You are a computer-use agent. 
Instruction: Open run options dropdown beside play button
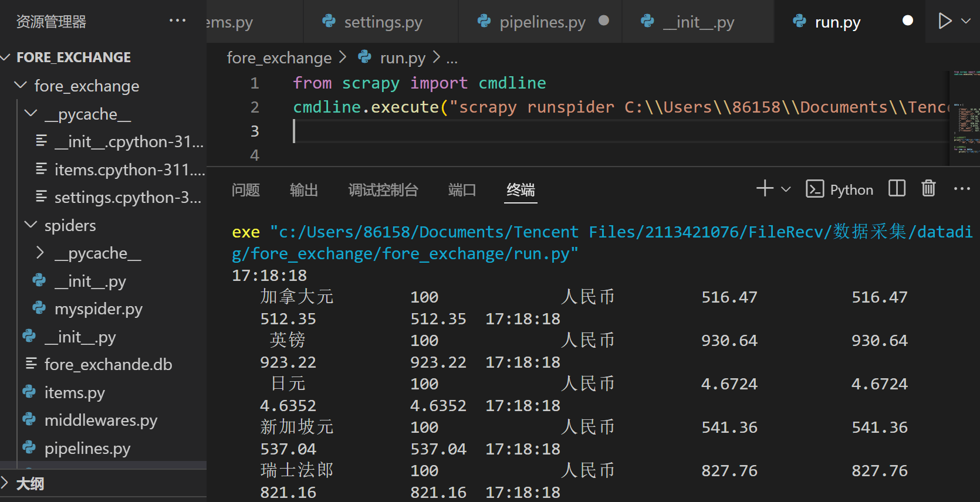(x=965, y=21)
